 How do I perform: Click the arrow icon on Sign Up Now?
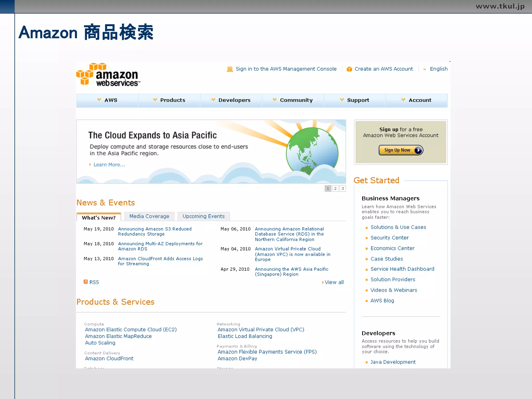coord(418,150)
